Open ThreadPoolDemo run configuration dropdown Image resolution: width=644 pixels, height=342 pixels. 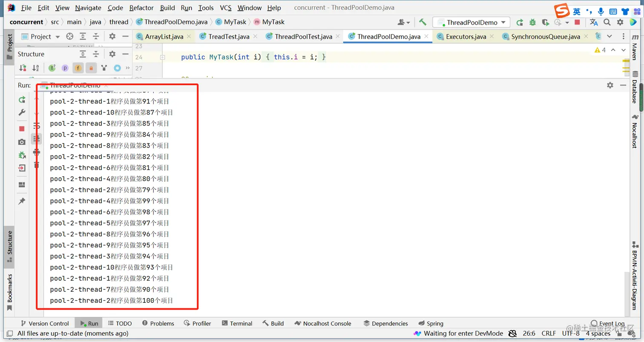(x=471, y=22)
